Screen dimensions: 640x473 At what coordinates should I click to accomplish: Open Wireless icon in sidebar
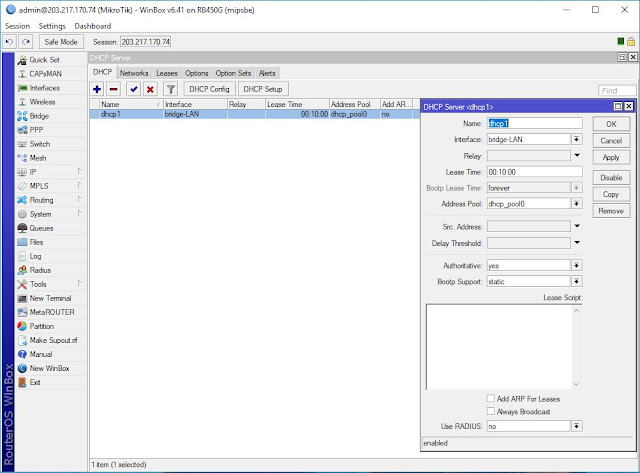click(x=22, y=102)
